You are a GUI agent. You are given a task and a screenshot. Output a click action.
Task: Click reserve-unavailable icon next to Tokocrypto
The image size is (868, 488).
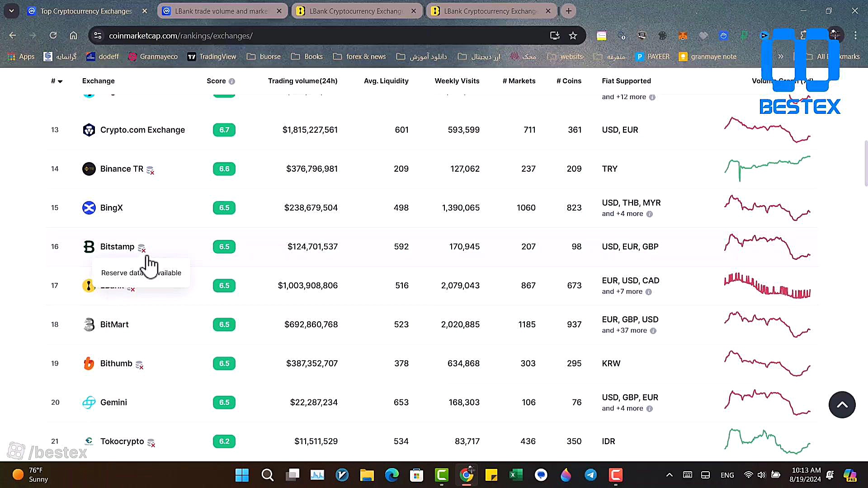click(151, 443)
